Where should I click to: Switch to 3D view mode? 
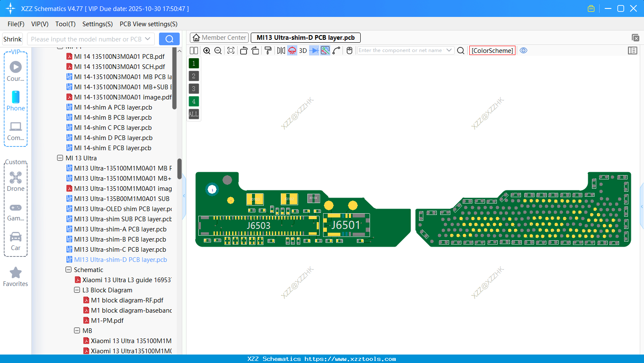click(x=302, y=50)
